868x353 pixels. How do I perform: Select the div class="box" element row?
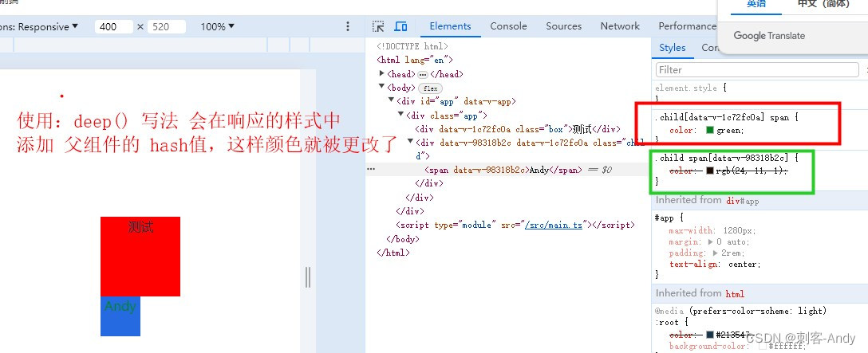(518, 129)
